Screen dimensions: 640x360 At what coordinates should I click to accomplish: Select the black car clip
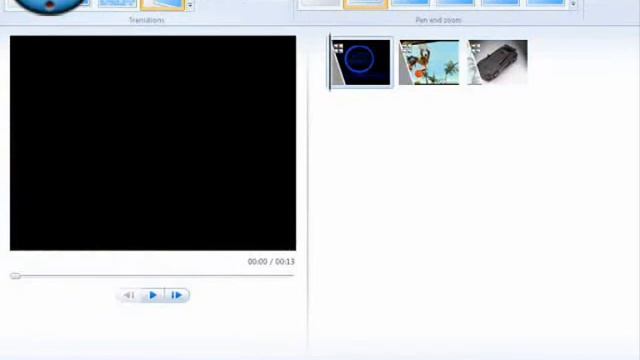point(498,62)
